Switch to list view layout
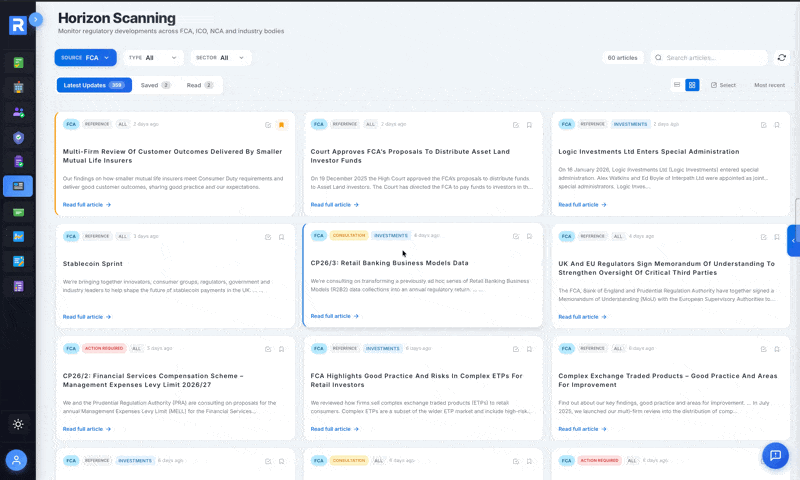800x480 pixels. pos(677,85)
